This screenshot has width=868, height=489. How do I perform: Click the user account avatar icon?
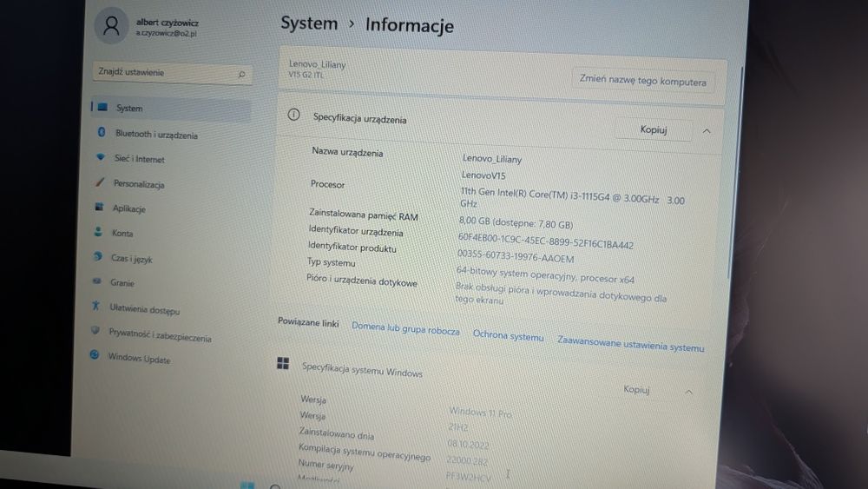(111, 26)
